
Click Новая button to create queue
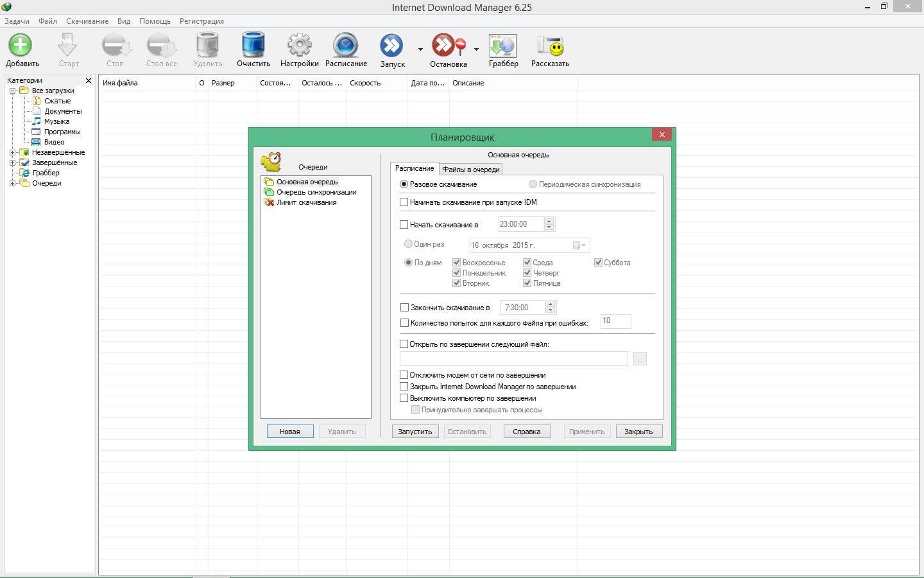click(x=290, y=432)
